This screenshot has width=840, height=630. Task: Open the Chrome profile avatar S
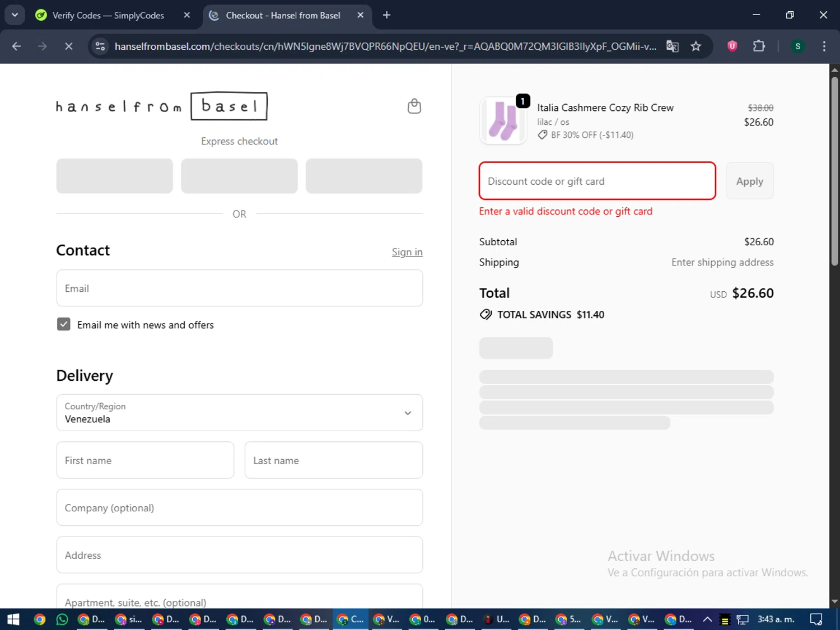point(797,46)
